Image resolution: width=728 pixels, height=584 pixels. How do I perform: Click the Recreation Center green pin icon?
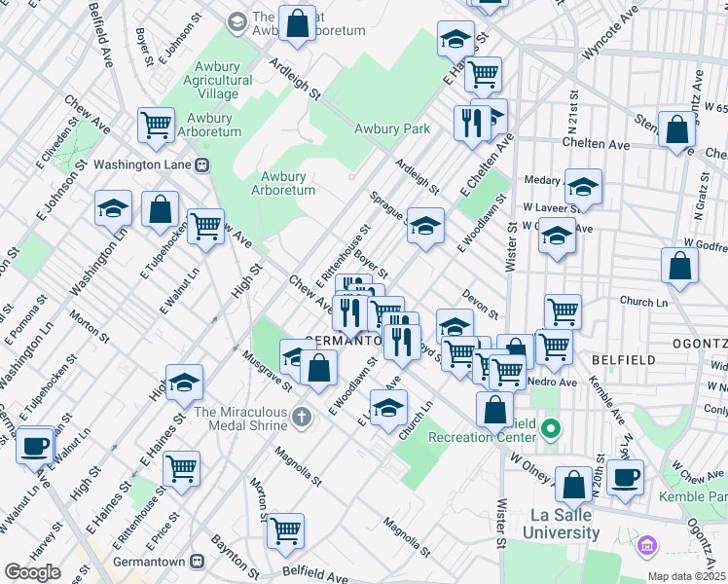pyautogui.click(x=551, y=428)
